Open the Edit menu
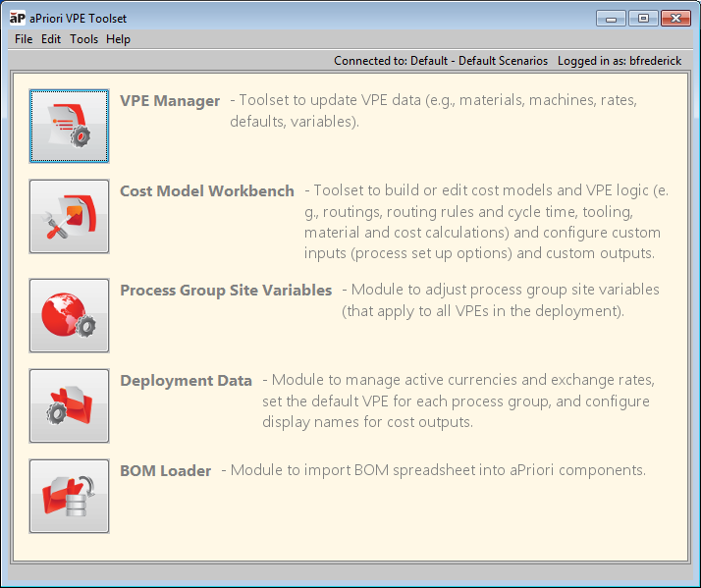The image size is (701, 588). click(51, 39)
